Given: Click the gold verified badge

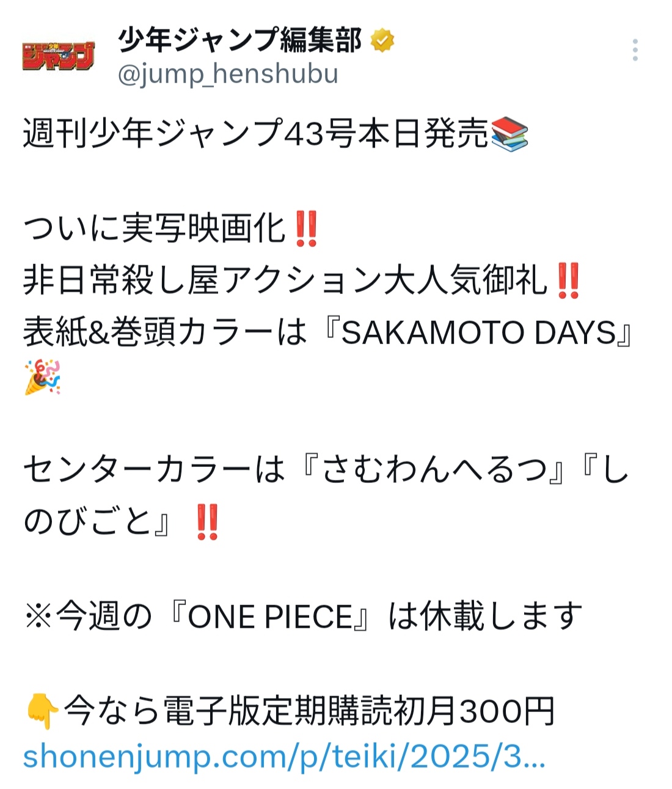Looking at the screenshot, I should coord(382,40).
